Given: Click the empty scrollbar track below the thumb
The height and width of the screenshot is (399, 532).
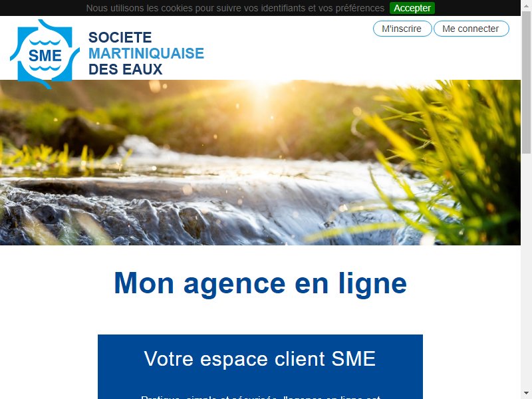Looking at the screenshot, I should coord(526,271).
